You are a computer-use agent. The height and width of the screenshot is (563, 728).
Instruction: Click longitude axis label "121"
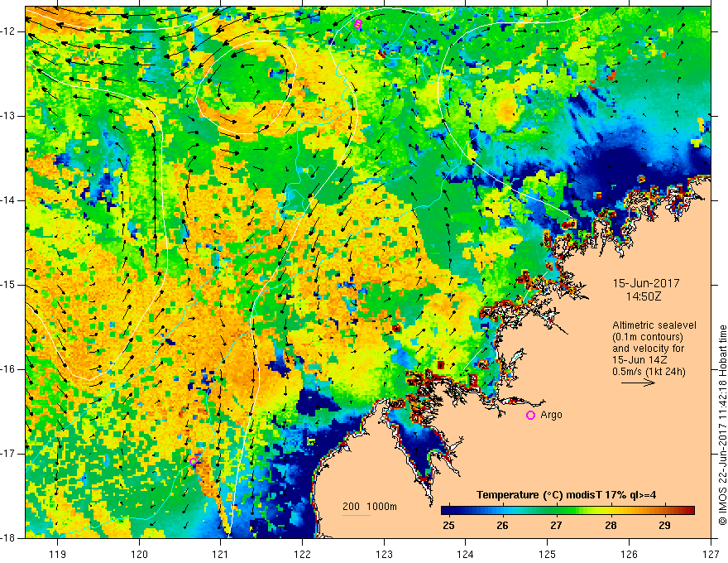221,554
